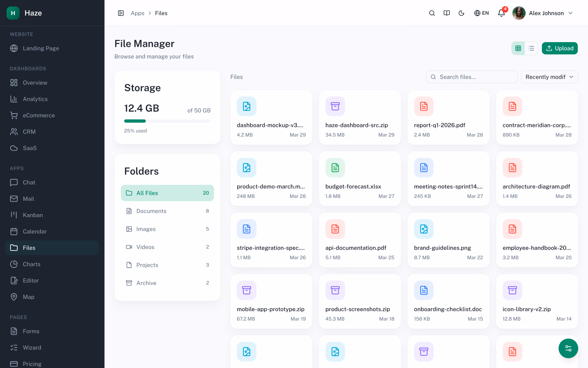Open the documentation book icon

click(447, 13)
